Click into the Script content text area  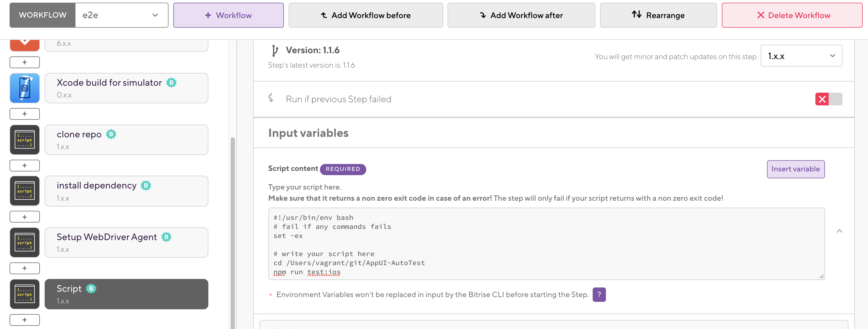(x=546, y=244)
